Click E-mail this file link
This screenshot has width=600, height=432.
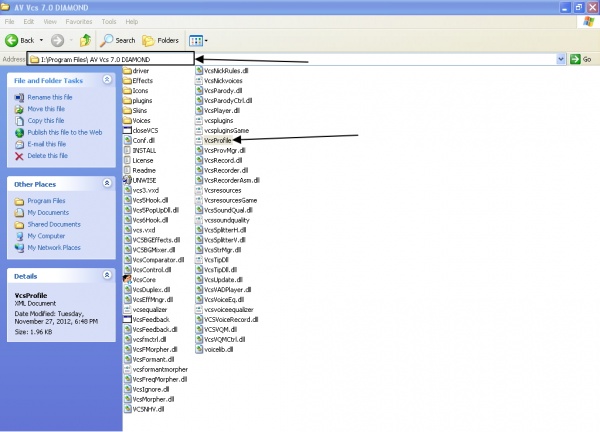click(x=47, y=144)
